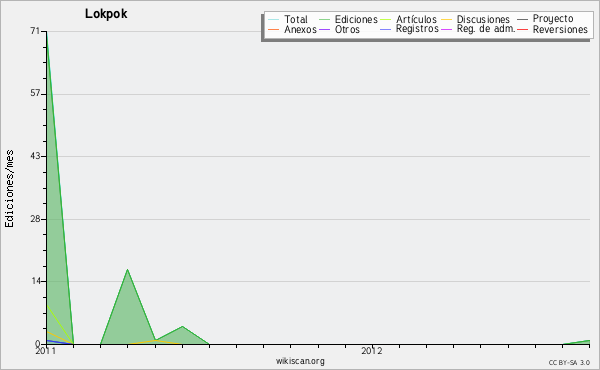Click the Ediciones legend entry
Screen dimensions: 600x370
tap(348, 19)
